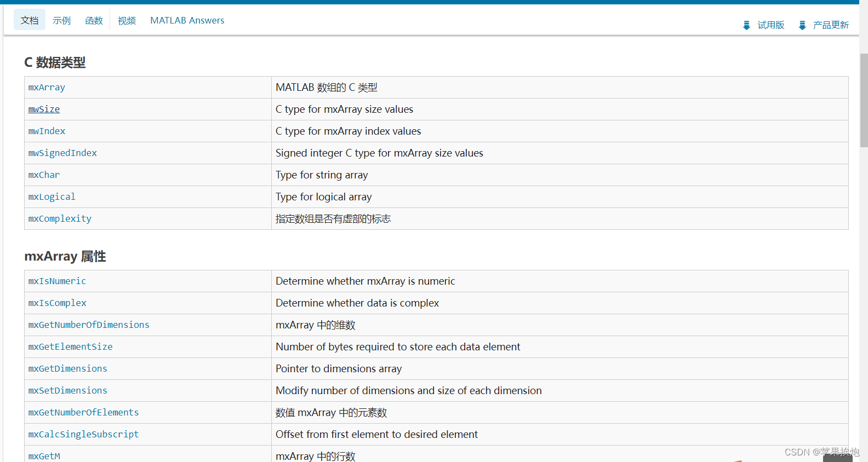Click description '指定数组是否有虚部的标志'
Image resolution: width=868 pixels, height=462 pixels.
click(333, 219)
